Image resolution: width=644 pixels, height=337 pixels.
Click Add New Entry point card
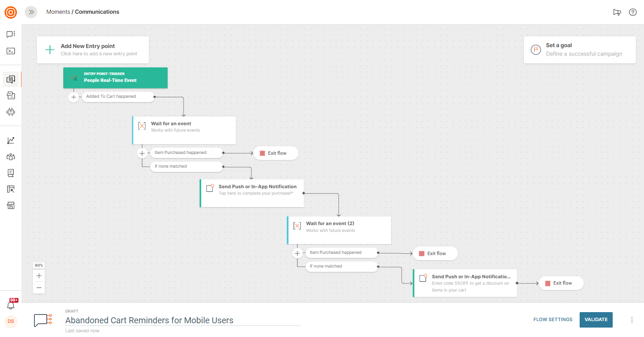(x=93, y=50)
